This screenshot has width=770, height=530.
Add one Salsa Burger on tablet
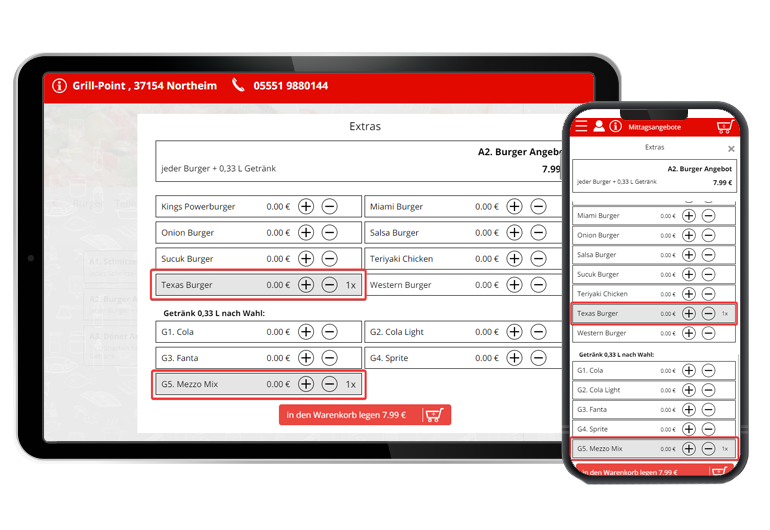pyautogui.click(x=515, y=232)
